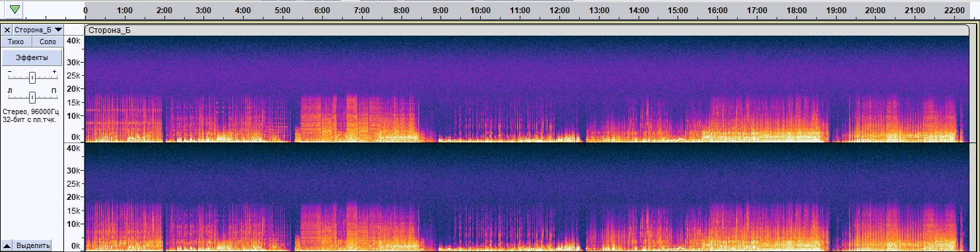This screenshot has width=980, height=252.
Task: Click the 17:00 mark on the timeline
Action: point(757,11)
